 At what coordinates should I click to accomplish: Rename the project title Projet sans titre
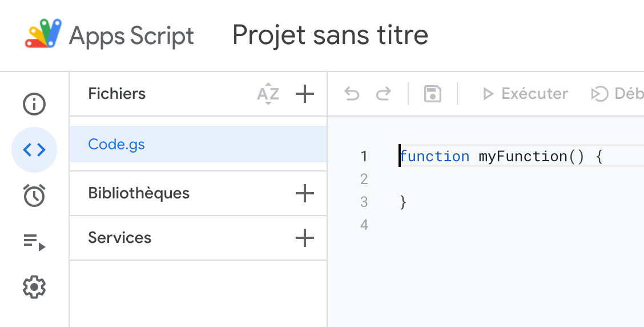(x=330, y=35)
